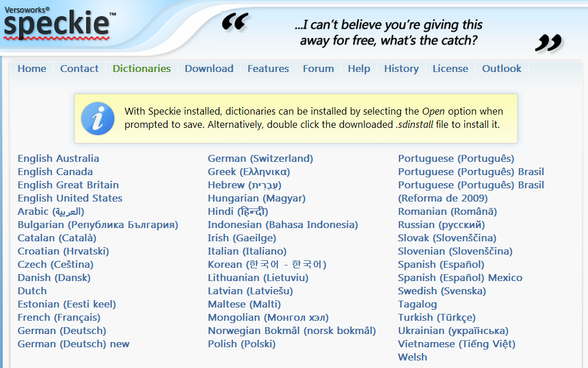
Task: Get the Danish (Dansk) dictionary
Action: point(54,278)
